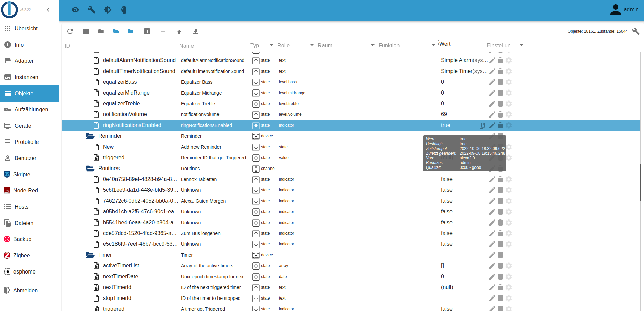Select the 'Zum Bus losgehen' routine row
Screen dimensions: 644x311
(x=351, y=233)
